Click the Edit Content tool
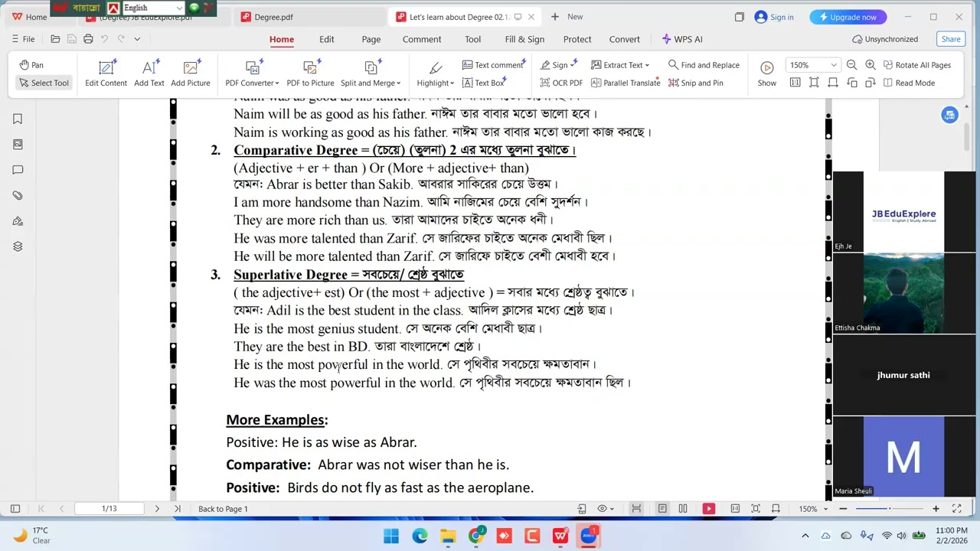The width and height of the screenshot is (980, 551). pos(106,73)
